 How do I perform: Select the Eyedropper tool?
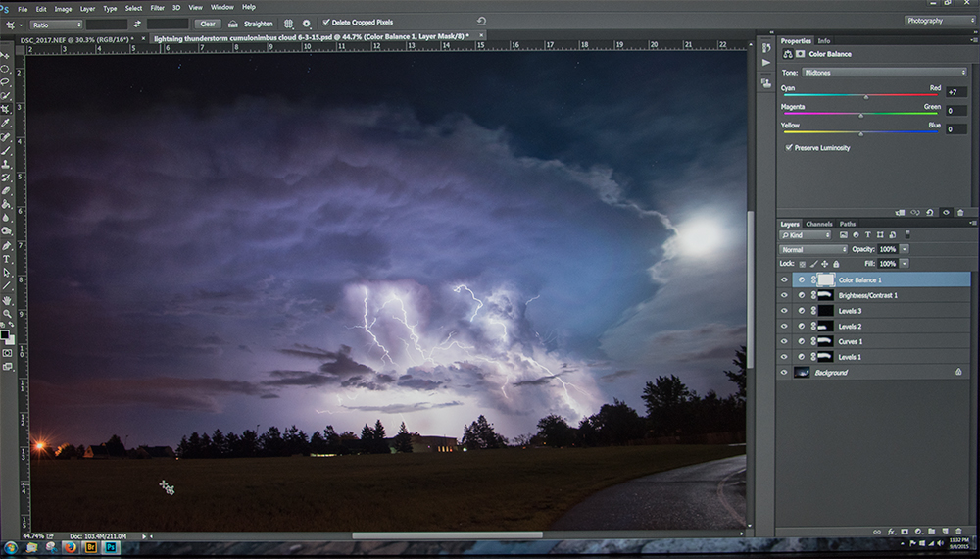pyautogui.click(x=6, y=124)
